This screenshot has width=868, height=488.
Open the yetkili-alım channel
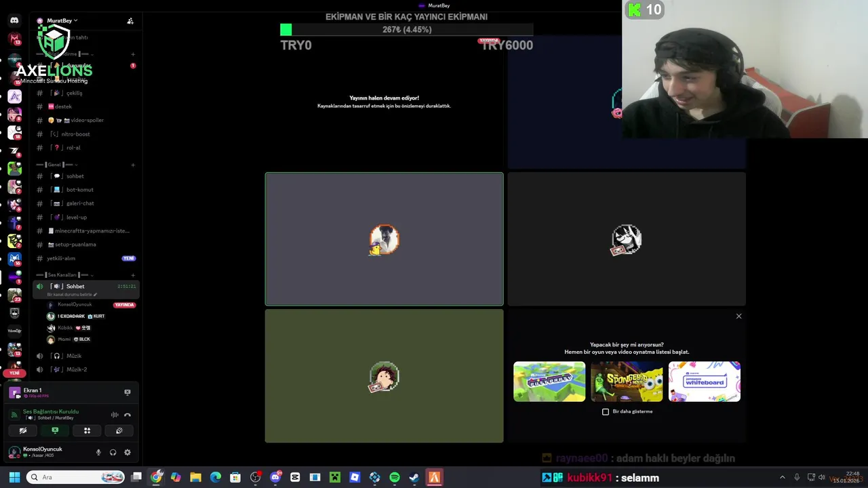87,258
